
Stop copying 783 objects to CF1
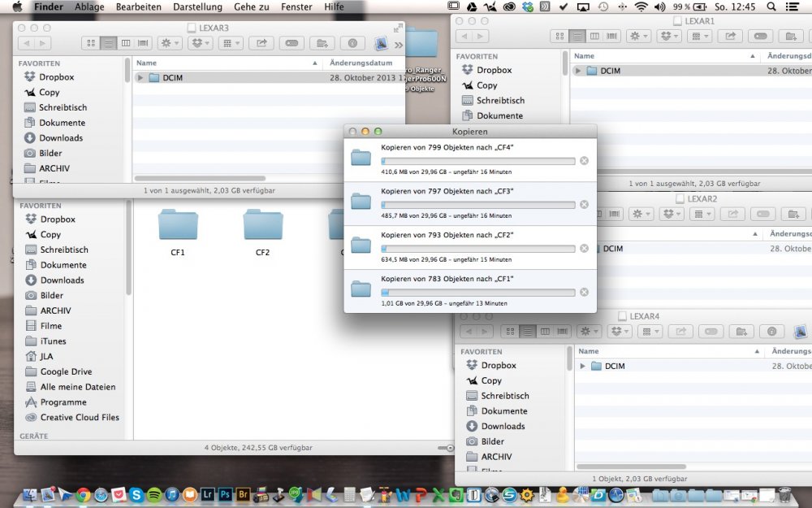point(584,292)
